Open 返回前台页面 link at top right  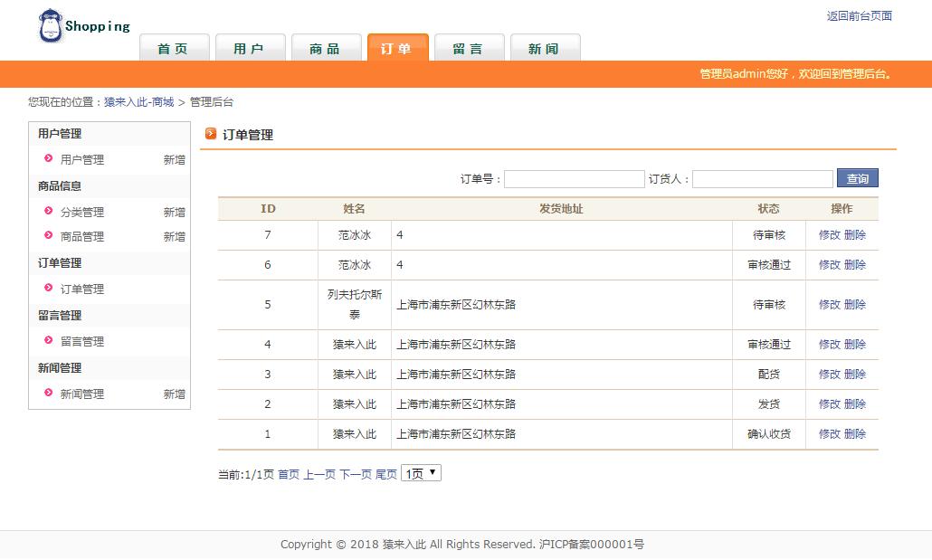(858, 15)
